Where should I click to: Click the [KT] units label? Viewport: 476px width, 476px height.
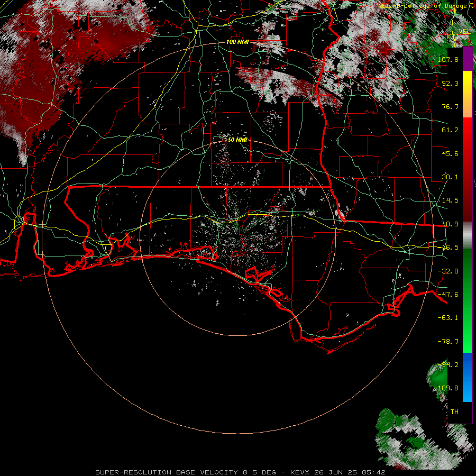452,38
